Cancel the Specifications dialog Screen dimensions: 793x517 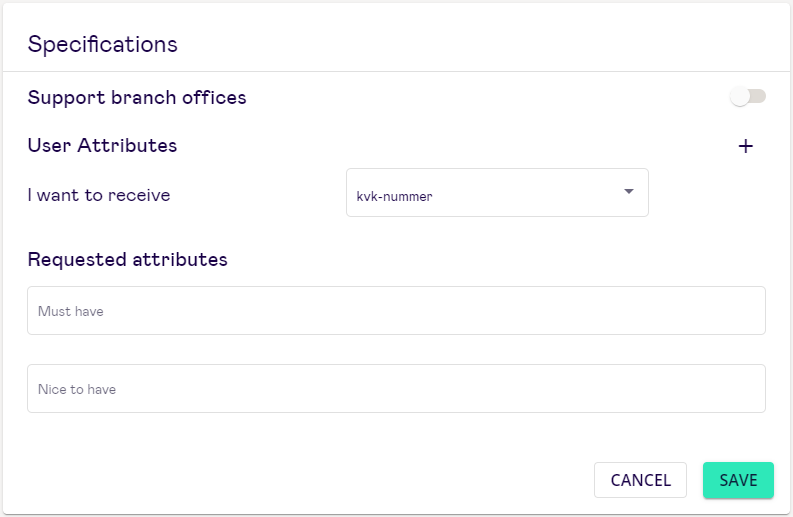(x=640, y=480)
